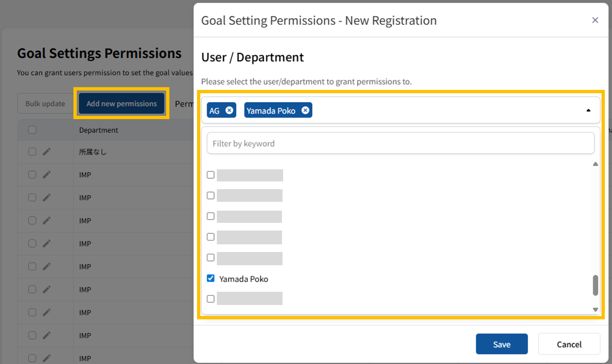Close the New Registration dialog
Image resolution: width=612 pixels, height=364 pixels.
coord(595,20)
